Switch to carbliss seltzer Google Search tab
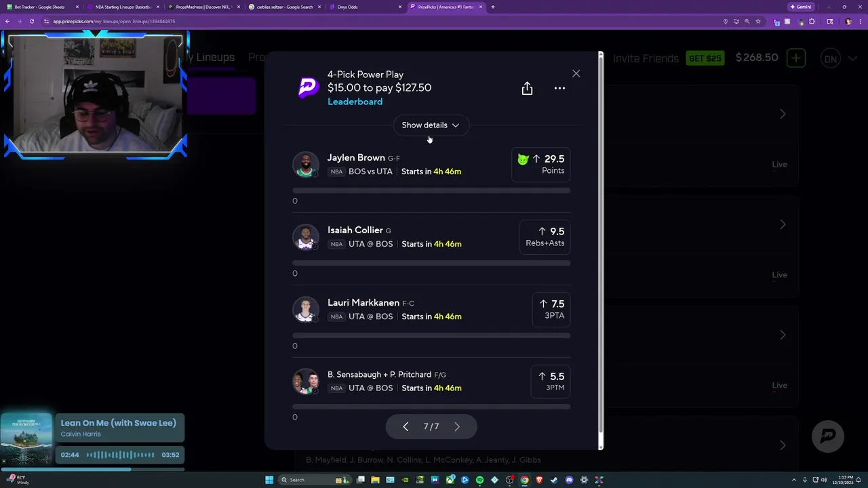Screen dimensions: 868x488 coord(283,7)
